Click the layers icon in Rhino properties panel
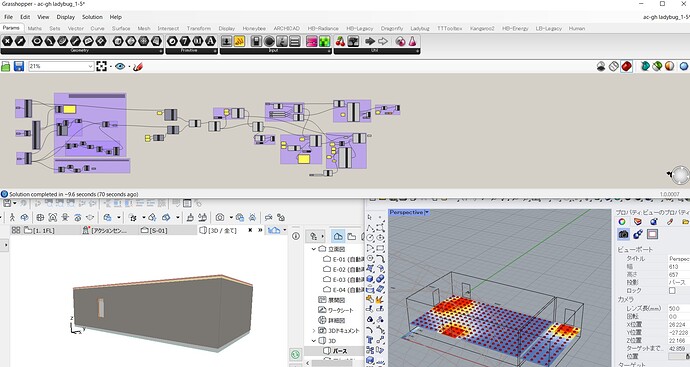The width and height of the screenshot is (690, 367). tap(638, 221)
